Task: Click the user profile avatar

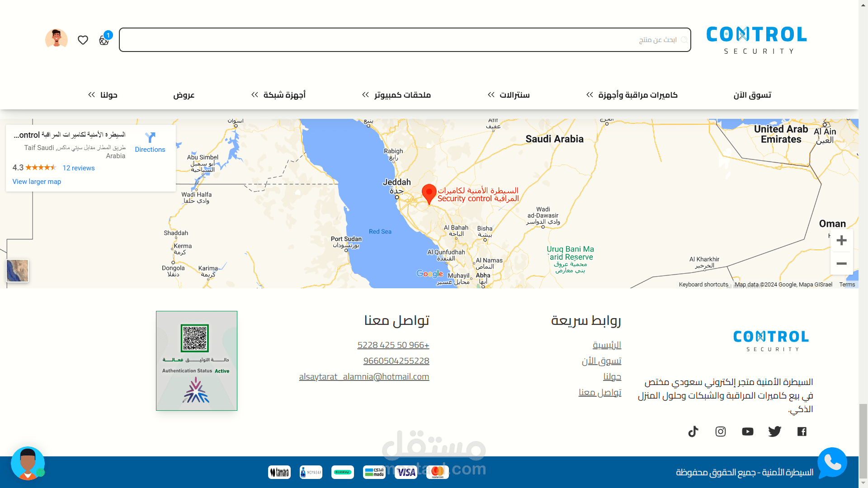Action: click(x=57, y=39)
